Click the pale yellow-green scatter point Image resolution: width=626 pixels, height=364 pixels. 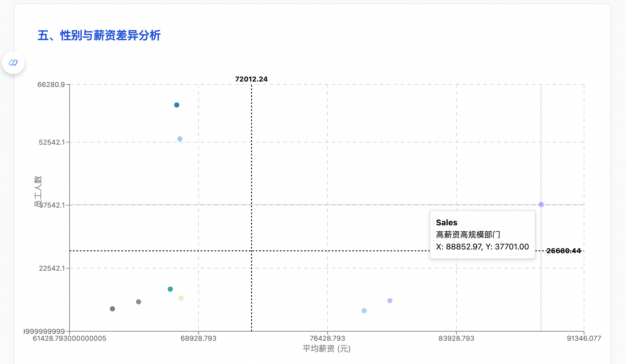point(181,298)
